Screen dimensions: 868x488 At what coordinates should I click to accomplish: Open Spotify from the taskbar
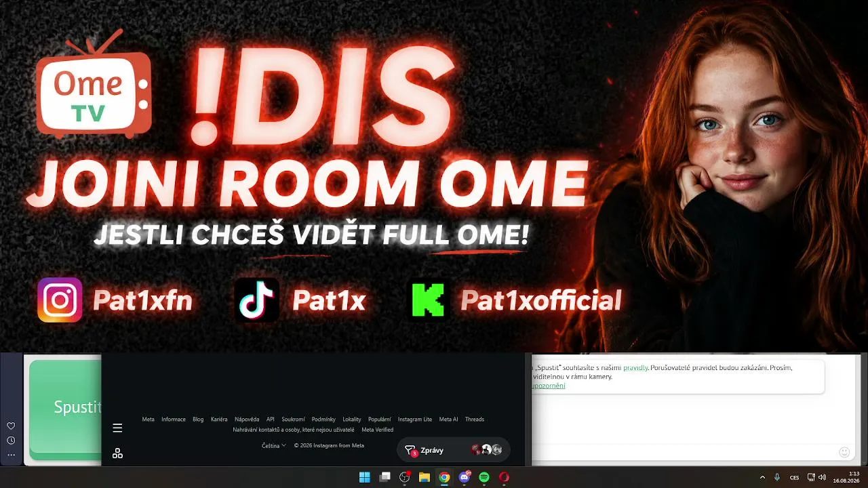pos(484,477)
